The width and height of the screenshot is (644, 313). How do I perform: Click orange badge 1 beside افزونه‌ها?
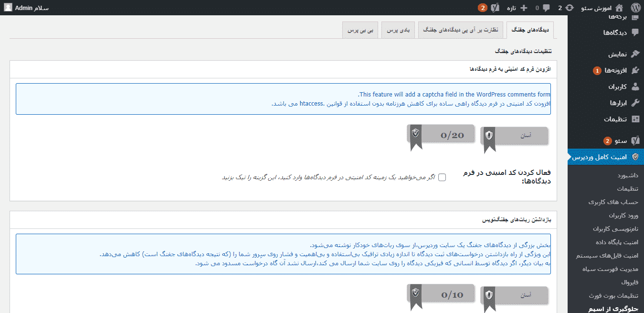click(x=597, y=71)
